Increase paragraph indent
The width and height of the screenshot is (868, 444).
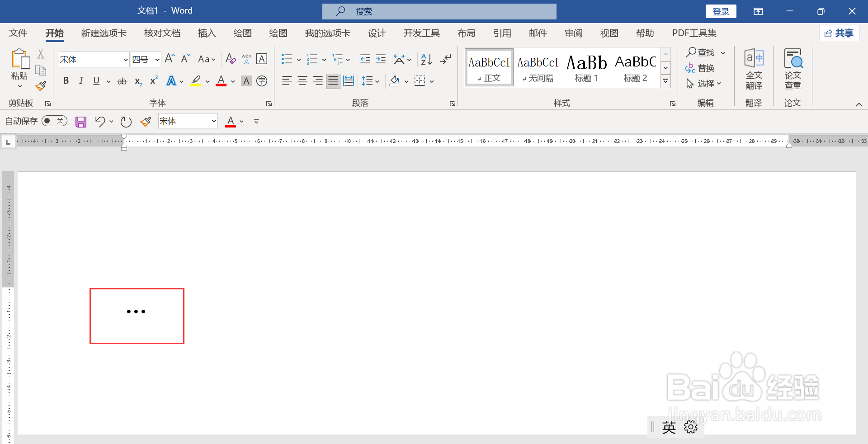pos(381,59)
